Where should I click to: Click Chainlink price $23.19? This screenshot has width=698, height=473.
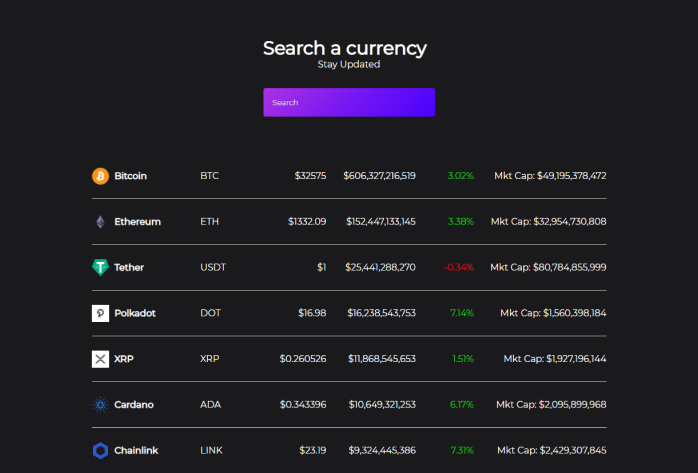tap(312, 450)
